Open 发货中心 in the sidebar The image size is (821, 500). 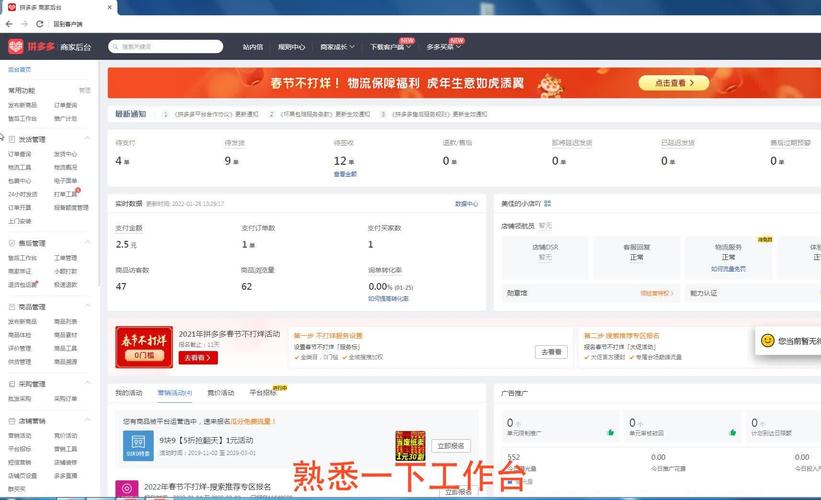(65, 154)
